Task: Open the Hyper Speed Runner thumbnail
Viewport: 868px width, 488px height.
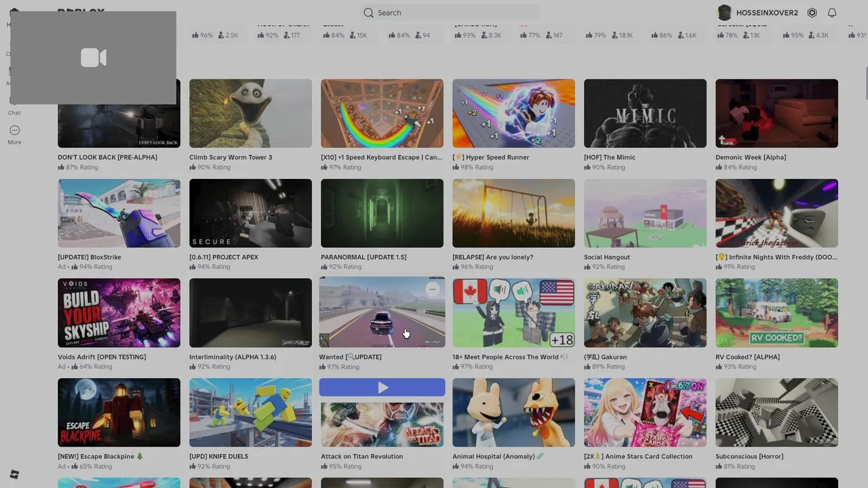Action: [x=513, y=113]
